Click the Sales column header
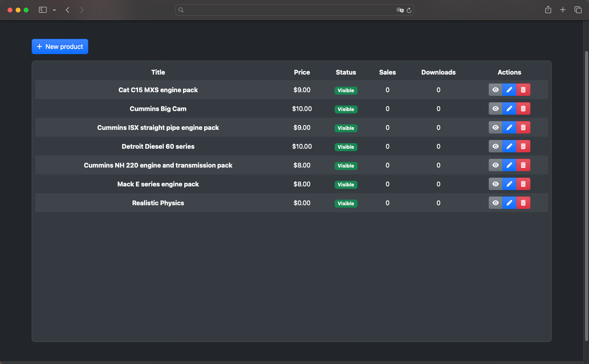The image size is (589, 364). click(388, 72)
